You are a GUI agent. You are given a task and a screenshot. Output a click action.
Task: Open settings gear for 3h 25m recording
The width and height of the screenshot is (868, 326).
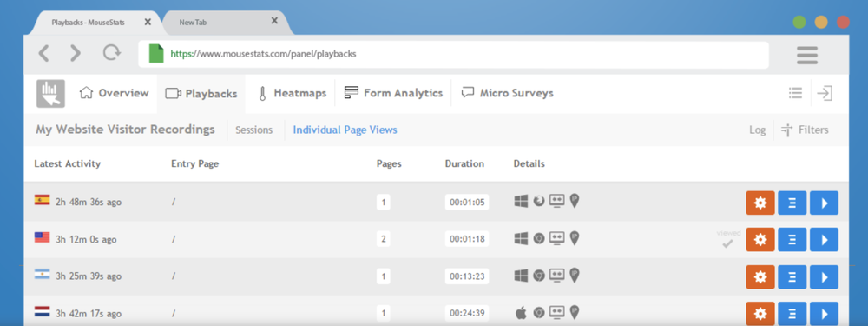(760, 276)
